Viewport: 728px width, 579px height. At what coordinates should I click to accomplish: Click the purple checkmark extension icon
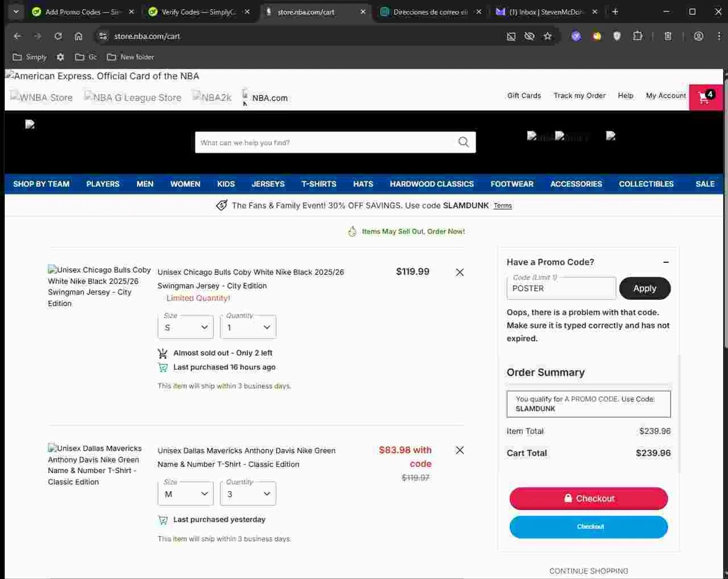pyautogui.click(x=576, y=36)
